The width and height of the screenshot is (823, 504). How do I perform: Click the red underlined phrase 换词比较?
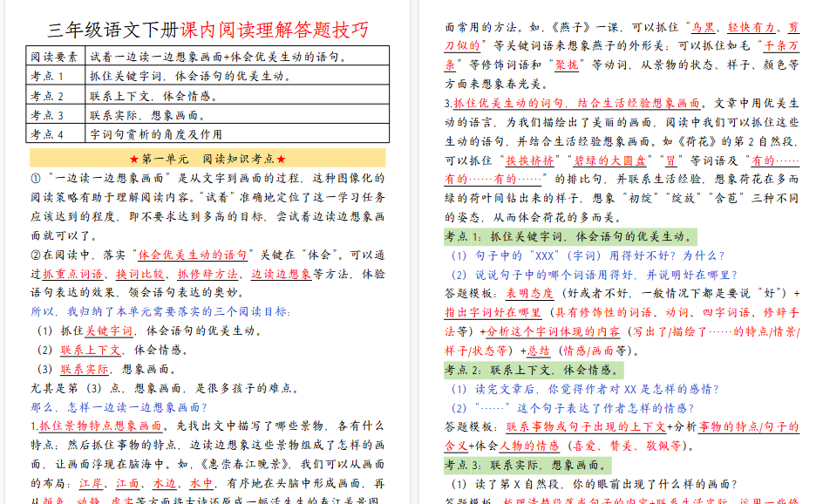pyautogui.click(x=140, y=274)
